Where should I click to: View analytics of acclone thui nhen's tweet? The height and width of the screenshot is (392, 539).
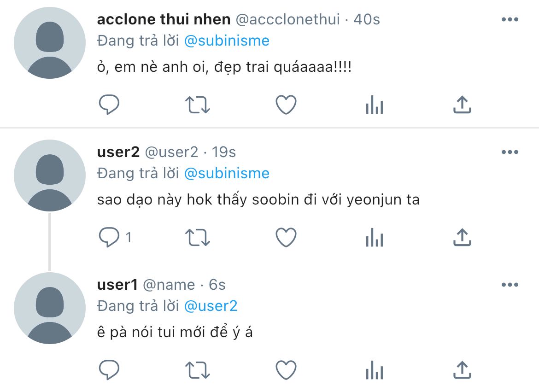(x=374, y=105)
